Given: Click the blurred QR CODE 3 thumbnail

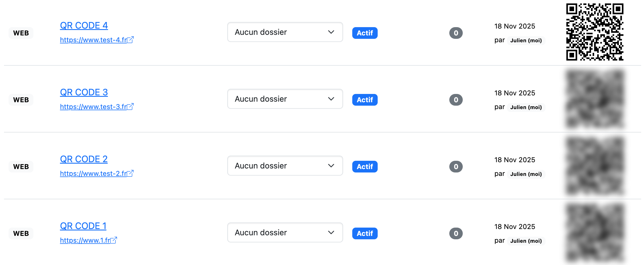Looking at the screenshot, I should 595,99.
